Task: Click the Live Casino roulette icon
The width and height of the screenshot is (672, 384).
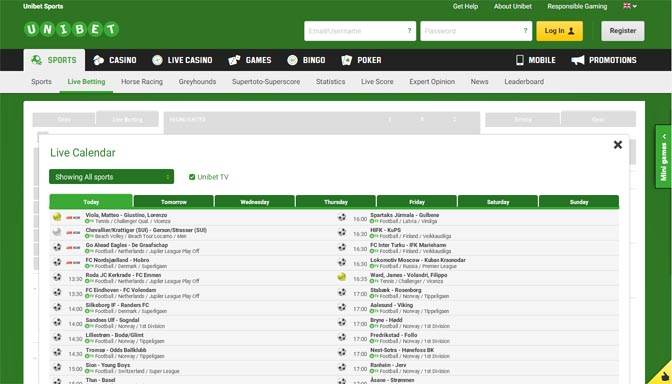Action: tap(157, 60)
